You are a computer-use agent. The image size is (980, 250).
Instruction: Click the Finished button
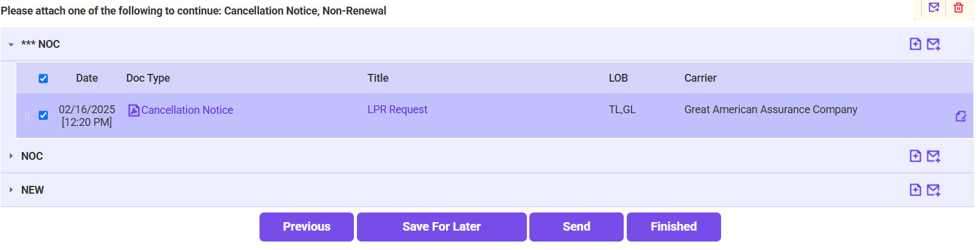click(x=673, y=227)
